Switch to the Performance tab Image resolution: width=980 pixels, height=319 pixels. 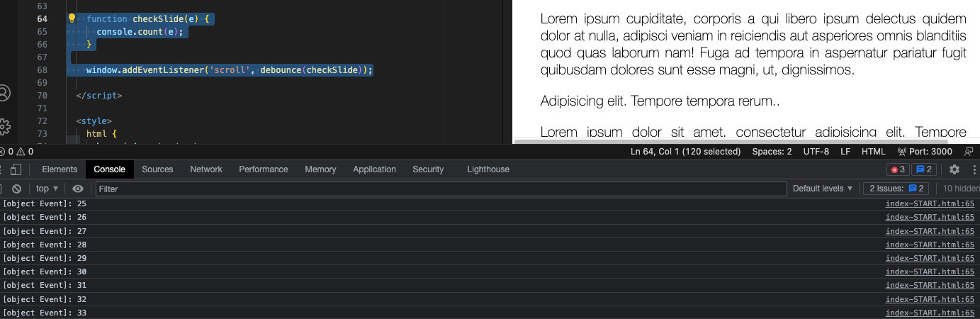[264, 169]
